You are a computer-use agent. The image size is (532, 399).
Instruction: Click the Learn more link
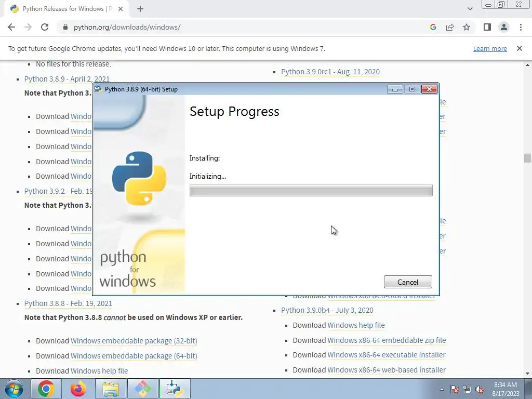click(490, 48)
